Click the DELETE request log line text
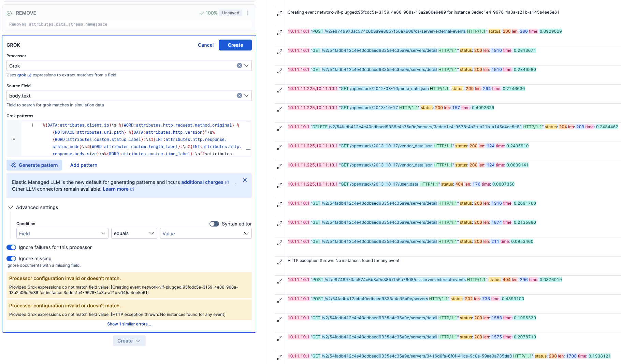Screen dimensions: 621x364 pyautogui.click(x=453, y=127)
